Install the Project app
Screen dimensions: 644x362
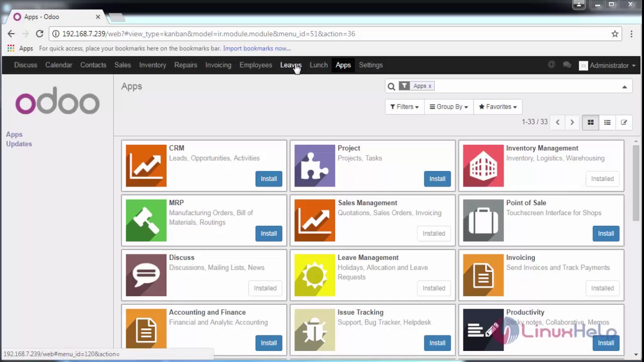[x=437, y=178]
